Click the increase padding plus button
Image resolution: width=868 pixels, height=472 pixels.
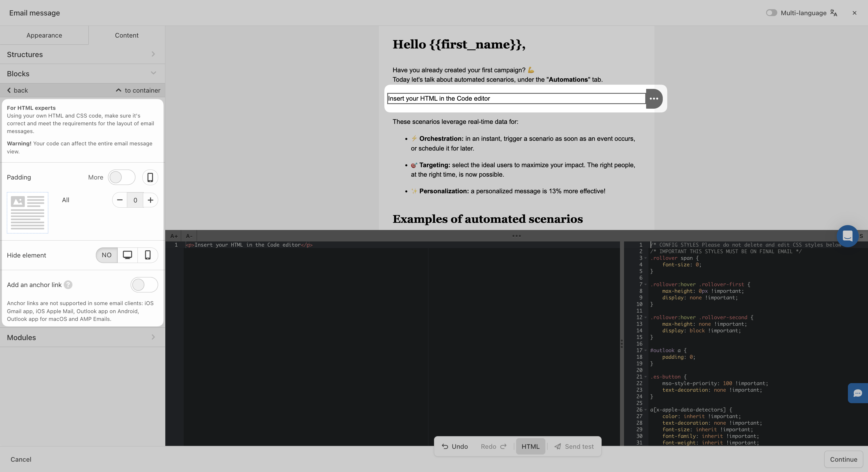pos(150,200)
